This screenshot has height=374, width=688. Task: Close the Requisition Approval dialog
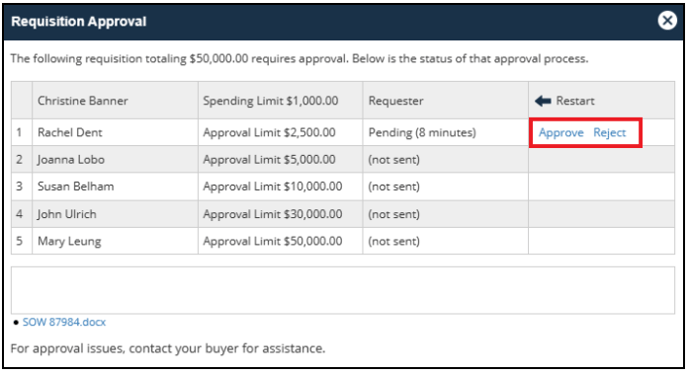[x=667, y=21]
